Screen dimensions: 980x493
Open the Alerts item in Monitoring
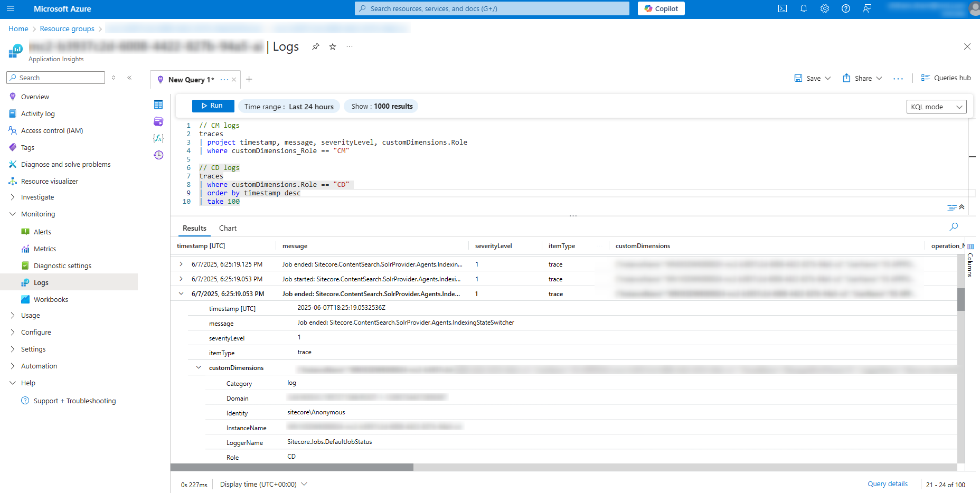42,232
